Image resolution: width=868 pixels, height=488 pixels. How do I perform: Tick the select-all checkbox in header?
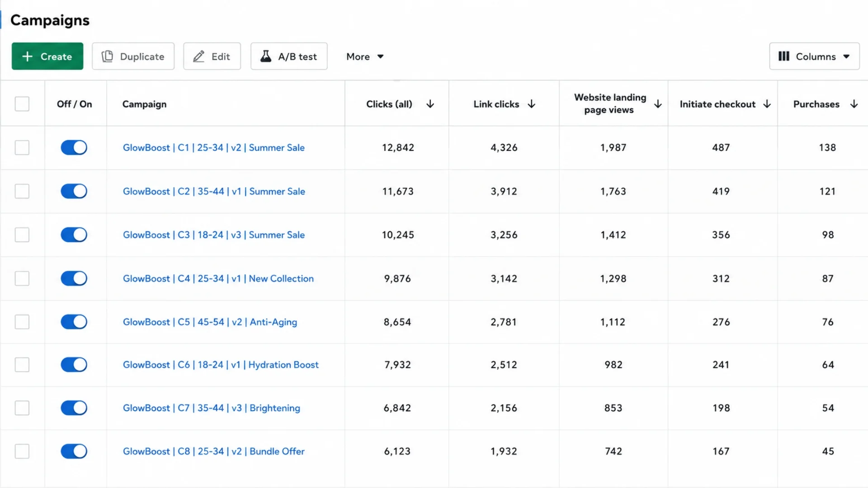coord(22,104)
